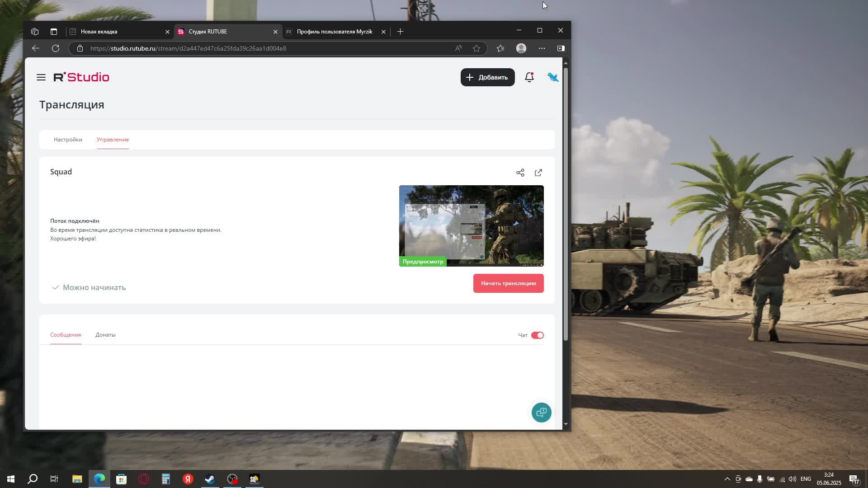Screen dimensions: 868x488
Task: Open the Edge settings ellipsis menu
Action: [x=542, y=48]
